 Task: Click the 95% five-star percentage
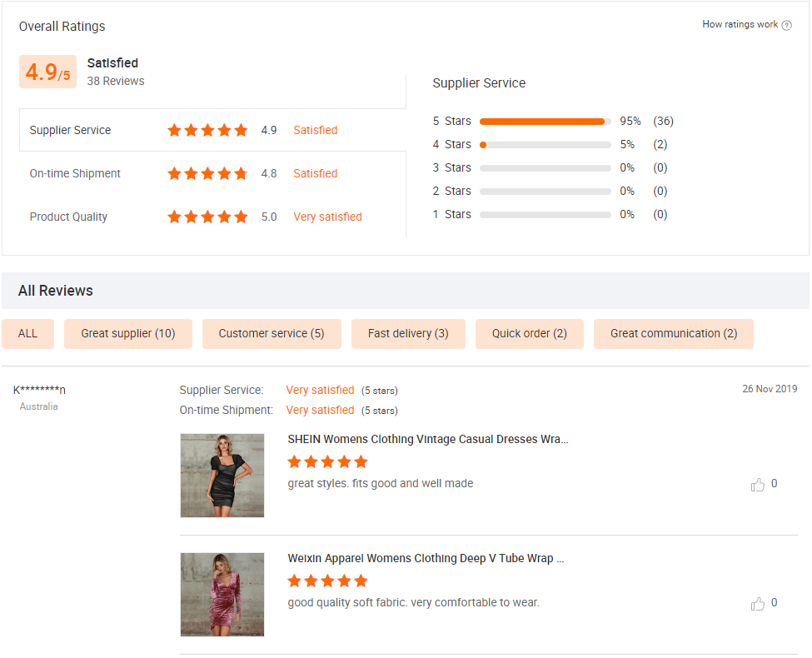[630, 122]
